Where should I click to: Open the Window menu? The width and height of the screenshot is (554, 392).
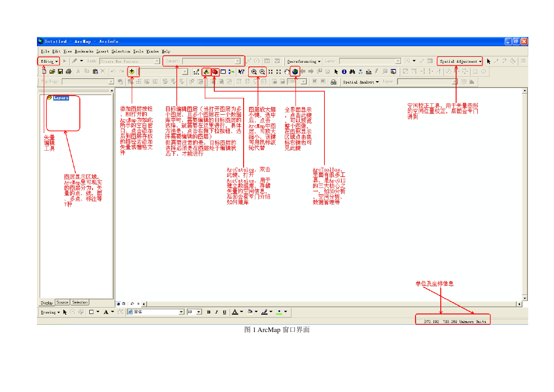[152, 51]
